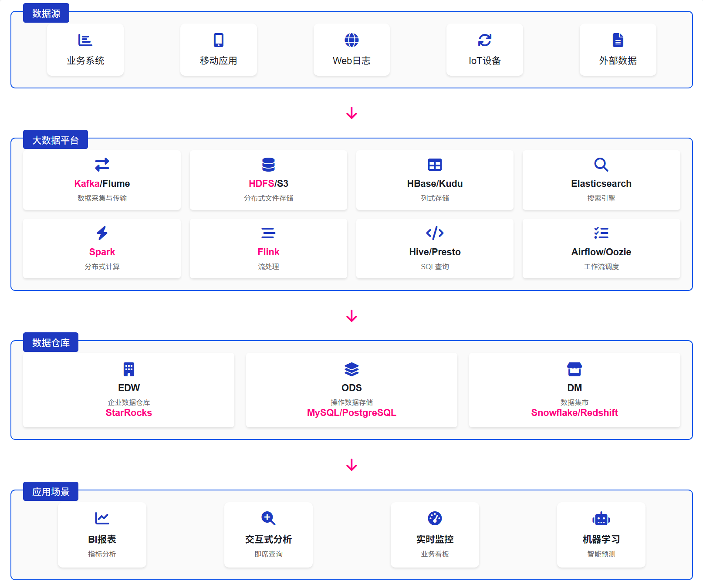Click the EDW building icon
703x588 pixels.
pos(129,369)
